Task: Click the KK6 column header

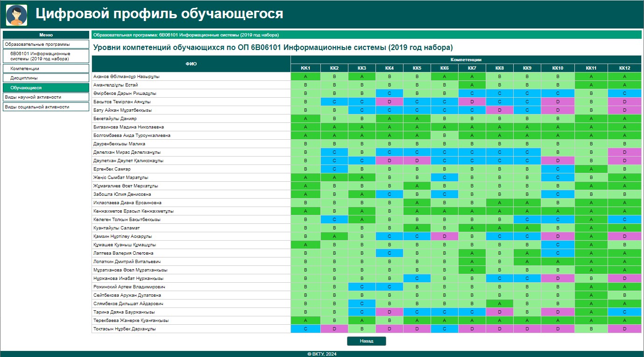Action: 444,68
